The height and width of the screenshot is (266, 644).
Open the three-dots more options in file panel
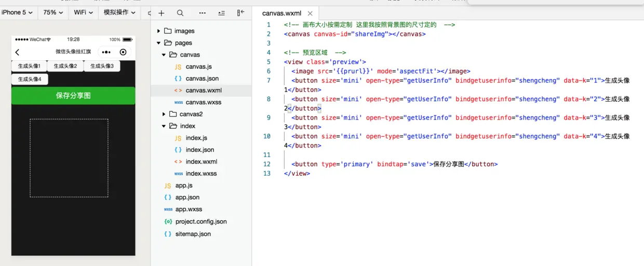click(x=202, y=13)
